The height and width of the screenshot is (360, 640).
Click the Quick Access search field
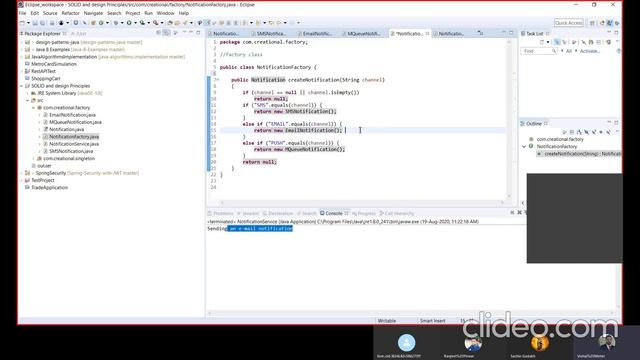tap(568, 23)
